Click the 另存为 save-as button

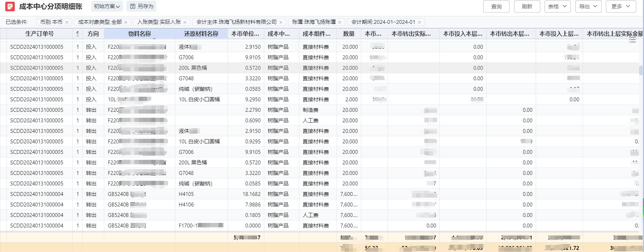tap(142, 6)
